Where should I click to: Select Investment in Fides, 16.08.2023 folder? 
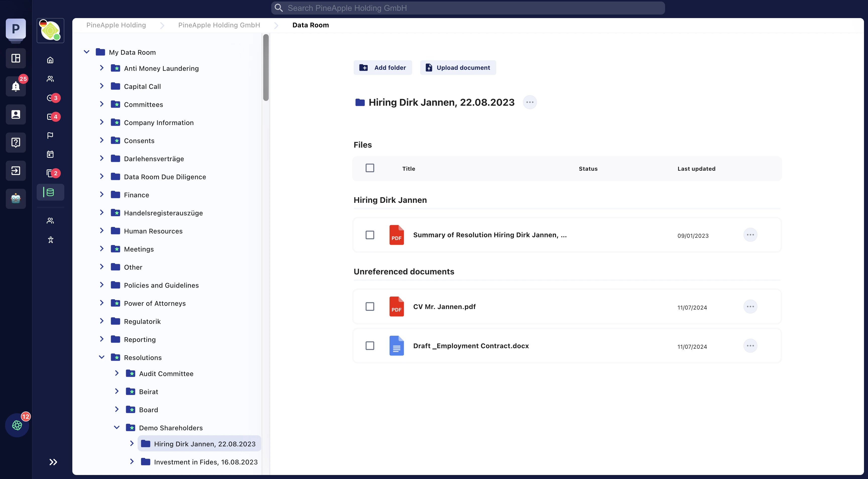coord(205,462)
